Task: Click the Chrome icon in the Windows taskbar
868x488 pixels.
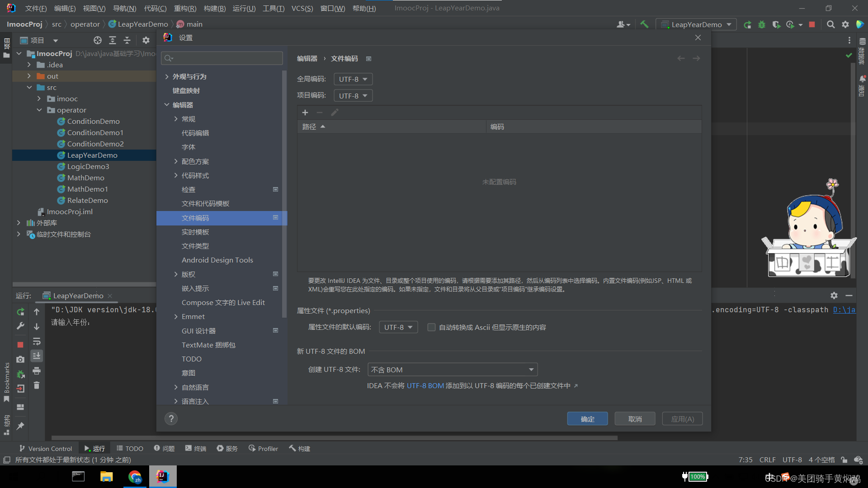Action: (135, 477)
